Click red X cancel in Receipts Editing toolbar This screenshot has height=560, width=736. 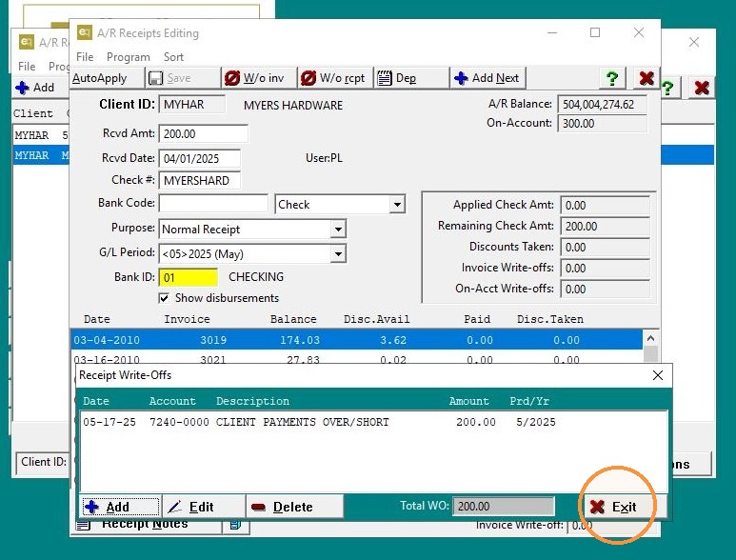point(646,78)
